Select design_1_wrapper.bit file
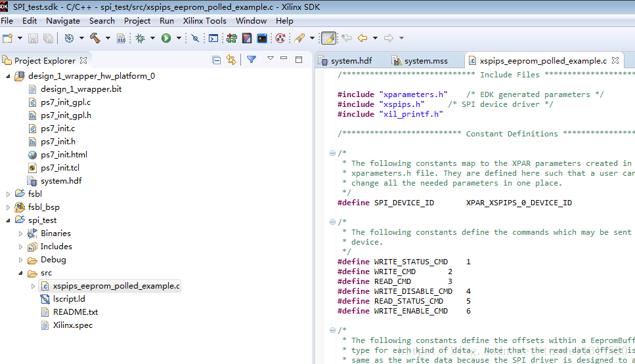Screen dimensions: 635x364 tap(81, 89)
